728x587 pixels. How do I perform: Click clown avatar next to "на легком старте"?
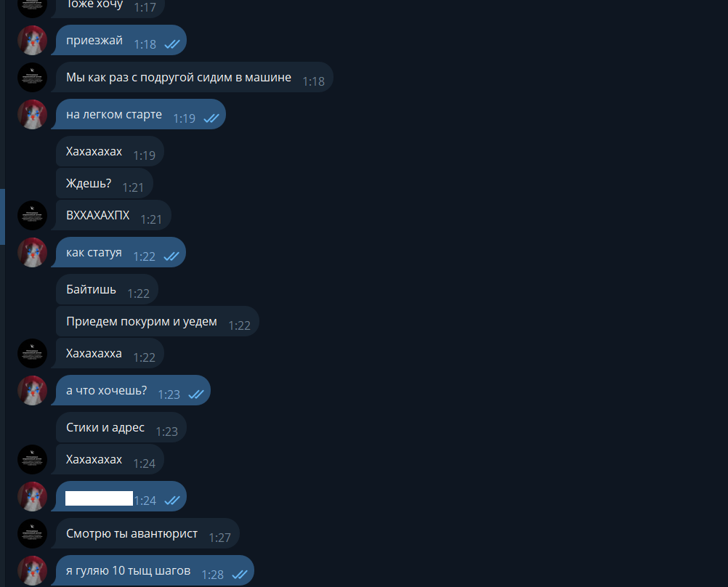click(33, 114)
